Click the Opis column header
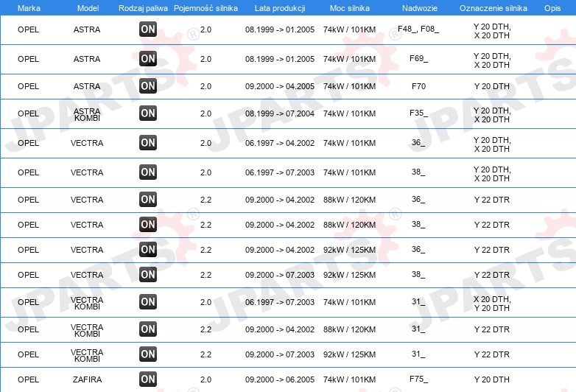This screenshot has height=392, width=576. [552, 8]
